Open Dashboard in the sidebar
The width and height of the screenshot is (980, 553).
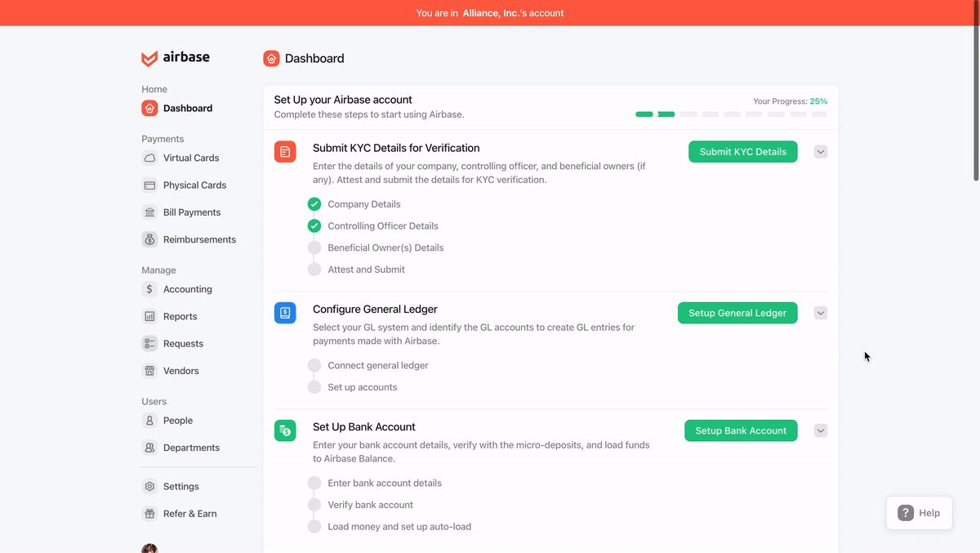188,108
